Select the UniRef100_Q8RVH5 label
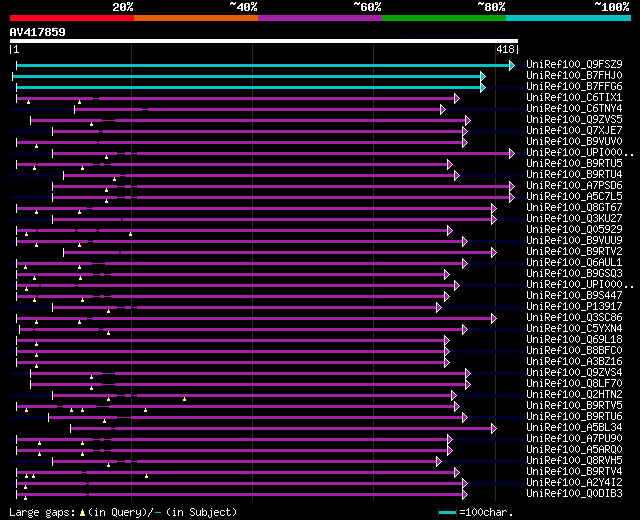The height and width of the screenshot is (520, 640). [x=574, y=461]
